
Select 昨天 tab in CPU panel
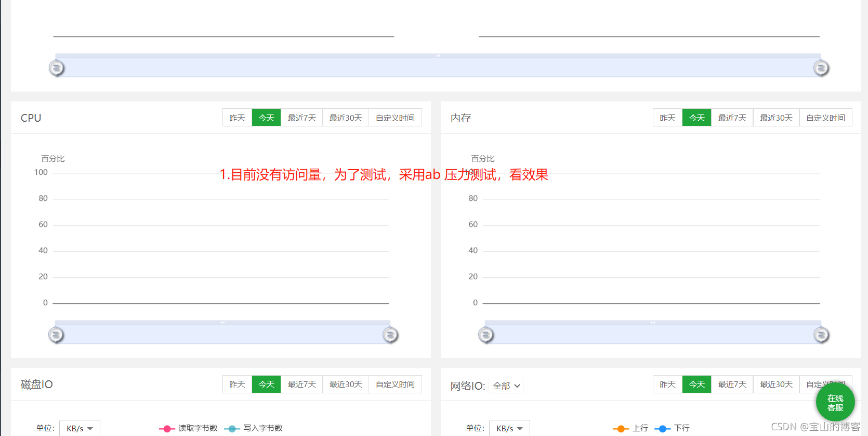pyautogui.click(x=237, y=118)
